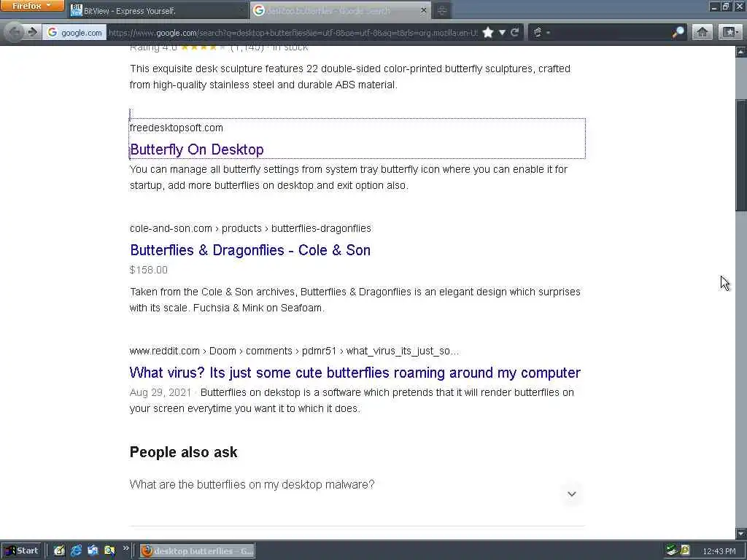The width and height of the screenshot is (747, 560).
Task: Launch Internet Explorer from quick launch
Action: pos(76,551)
